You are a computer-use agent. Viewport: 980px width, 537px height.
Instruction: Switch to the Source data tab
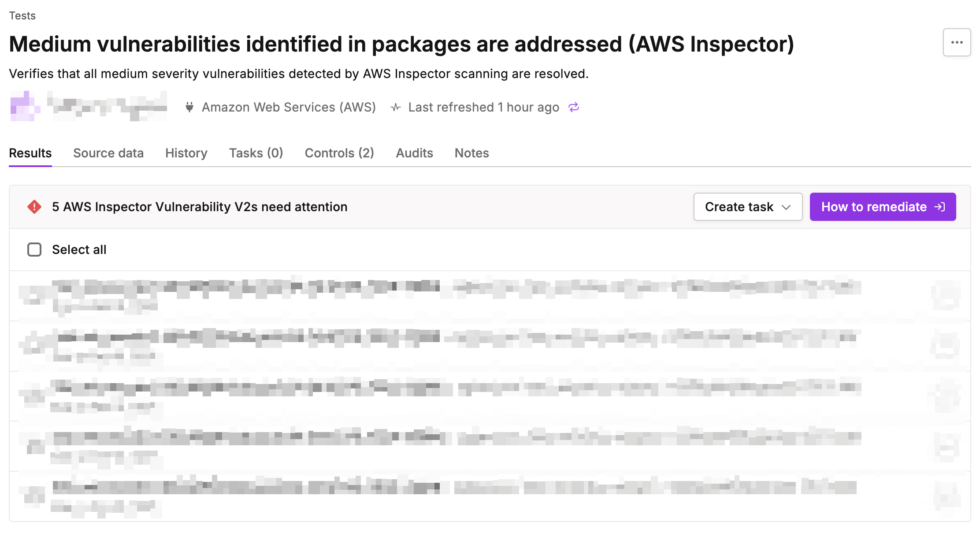pyautogui.click(x=108, y=153)
